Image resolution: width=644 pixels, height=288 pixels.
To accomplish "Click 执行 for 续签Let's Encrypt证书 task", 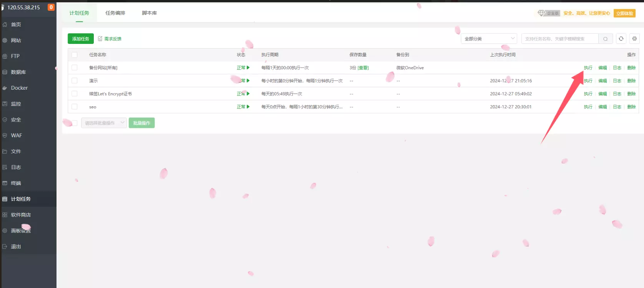I will (588, 94).
